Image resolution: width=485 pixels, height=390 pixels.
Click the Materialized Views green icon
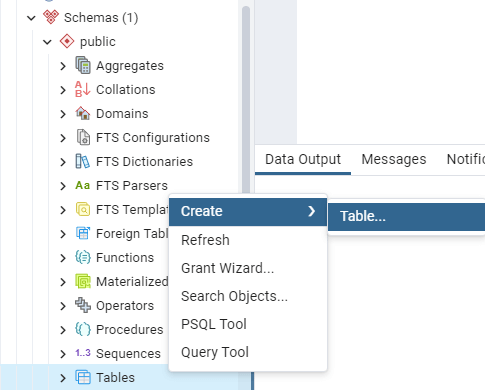click(x=83, y=281)
